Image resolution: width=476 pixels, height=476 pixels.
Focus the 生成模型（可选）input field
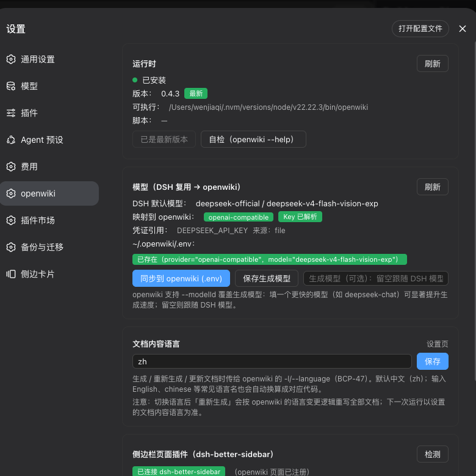coord(376,278)
